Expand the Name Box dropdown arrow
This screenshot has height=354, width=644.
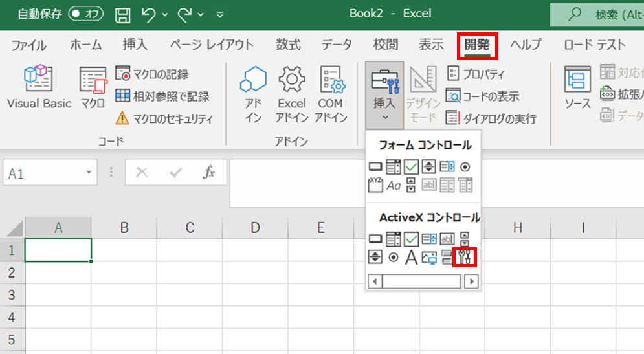(x=89, y=173)
